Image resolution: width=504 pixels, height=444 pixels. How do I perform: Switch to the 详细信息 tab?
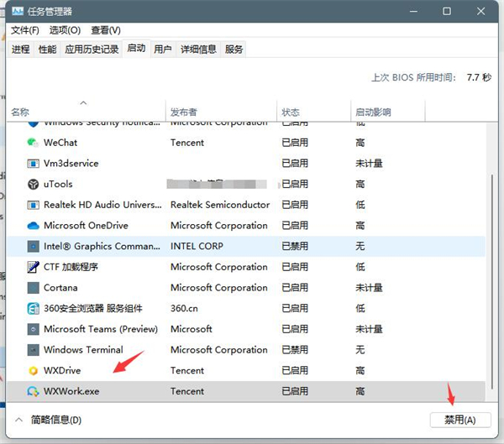point(197,50)
